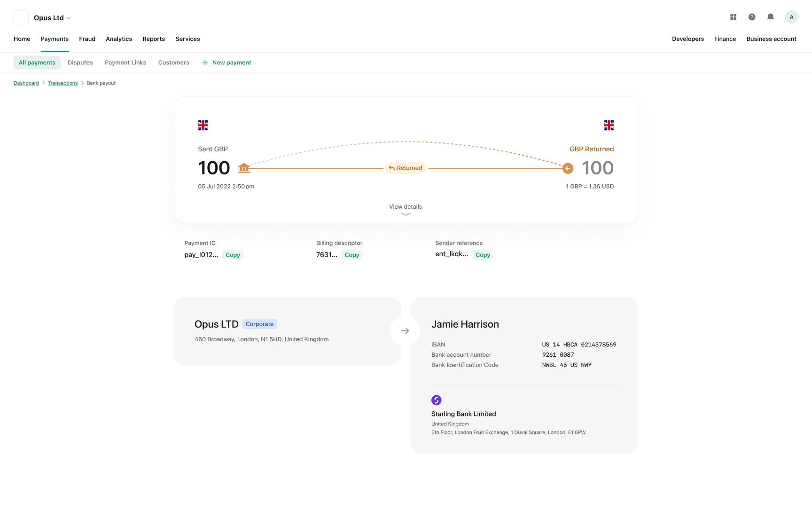Open Business account page
Viewport: 812px width, 525px height.
[772, 39]
